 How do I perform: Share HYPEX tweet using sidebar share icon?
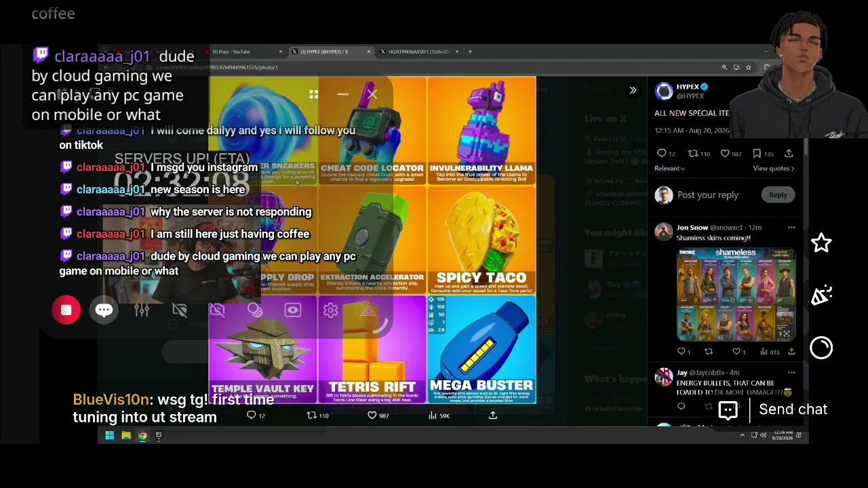point(789,154)
